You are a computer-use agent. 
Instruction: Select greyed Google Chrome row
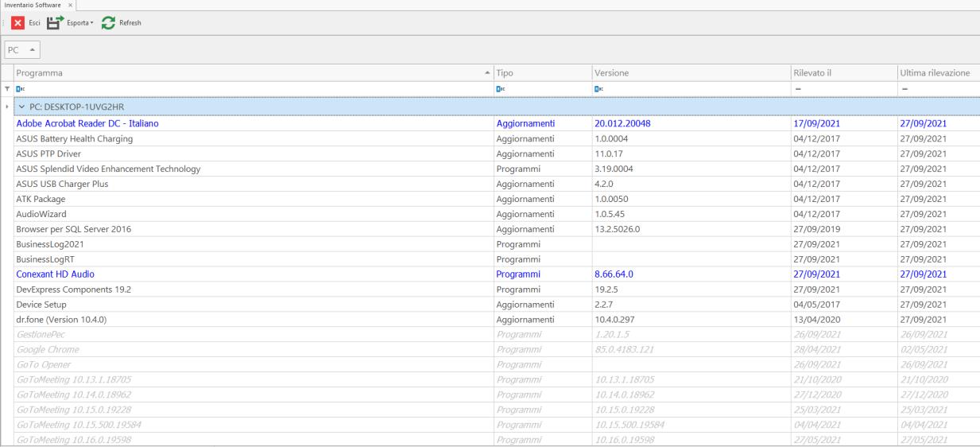point(497,350)
